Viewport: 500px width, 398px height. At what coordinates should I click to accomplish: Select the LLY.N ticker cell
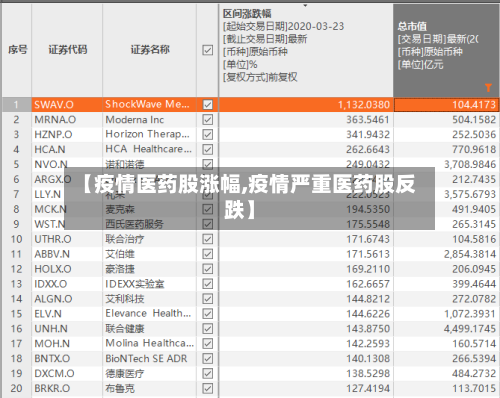[67, 194]
